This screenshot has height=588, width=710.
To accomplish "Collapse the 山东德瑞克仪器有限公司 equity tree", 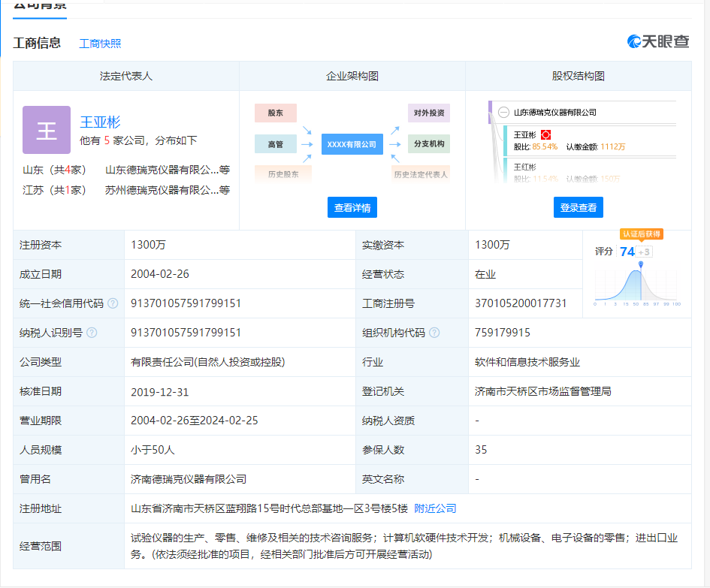I will point(503,113).
